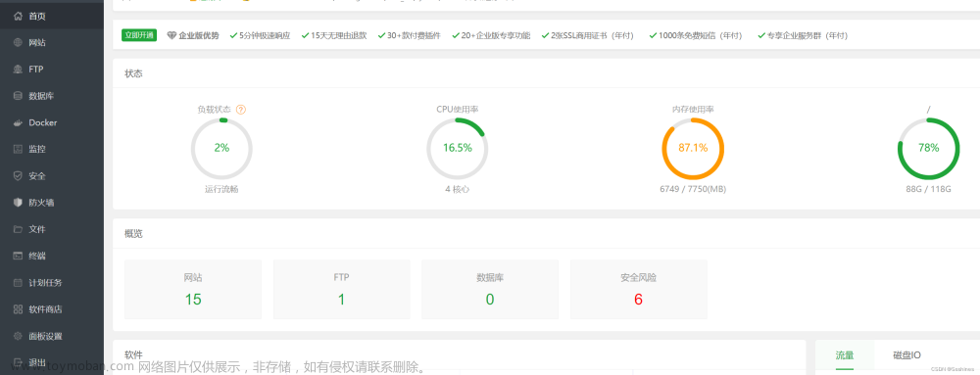Viewport: 980px width, 375px height.
Task: Open the Docker menu item
Action: (x=52, y=123)
